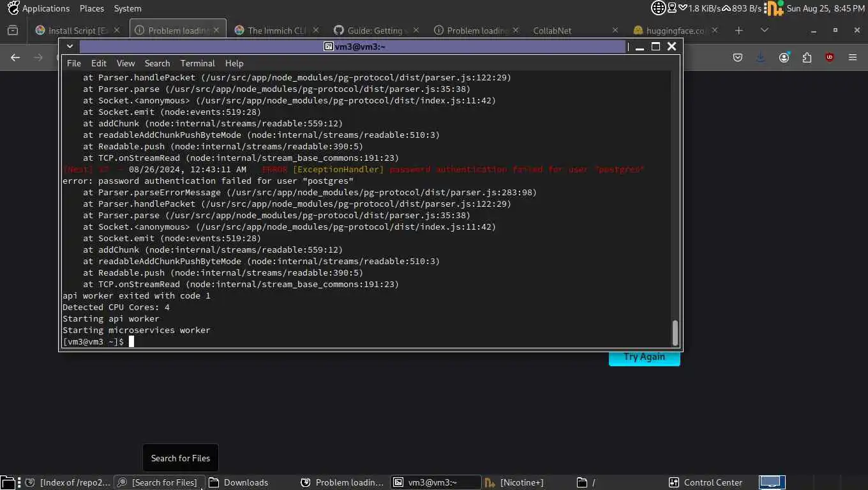Click the show desktop icon in bottom panel

[7, 482]
